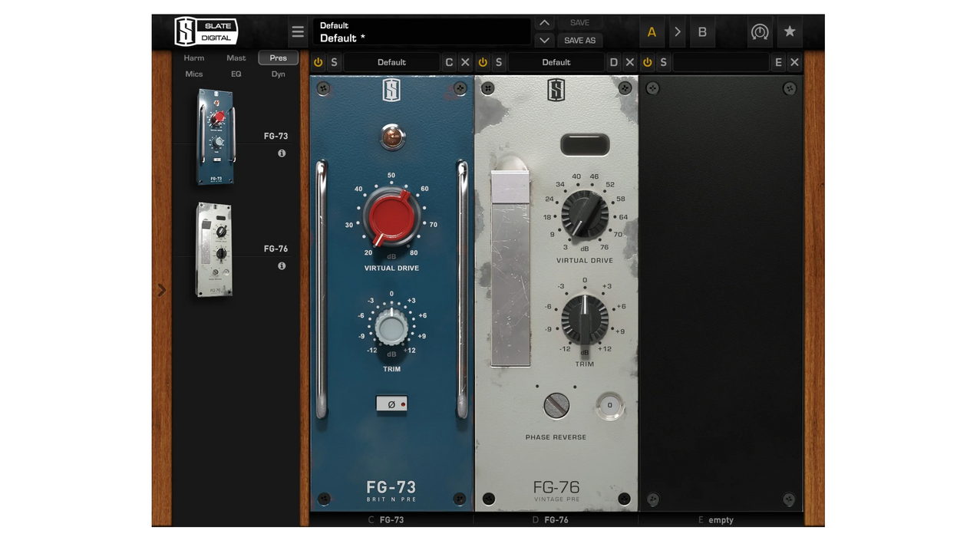Viewport: 980px width, 537px height.
Task: Solo slot D with S button
Action: [499, 62]
